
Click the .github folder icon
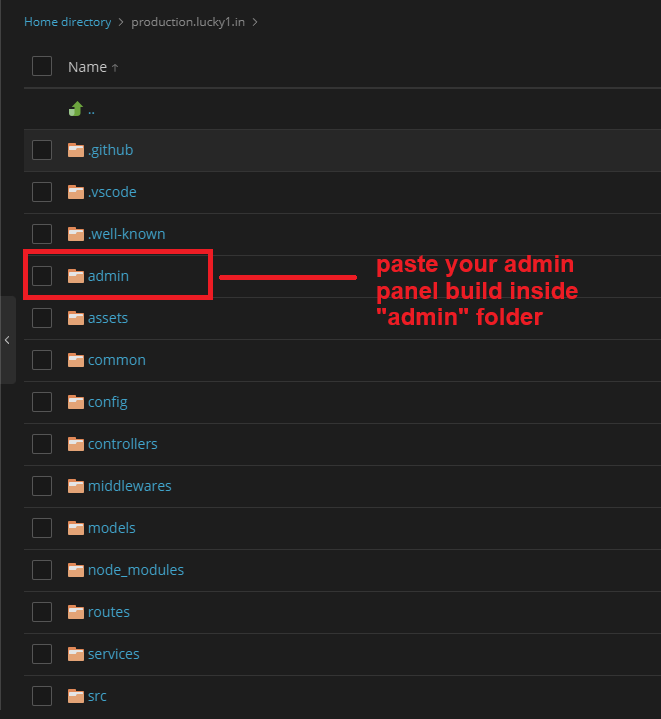pyautogui.click(x=76, y=150)
